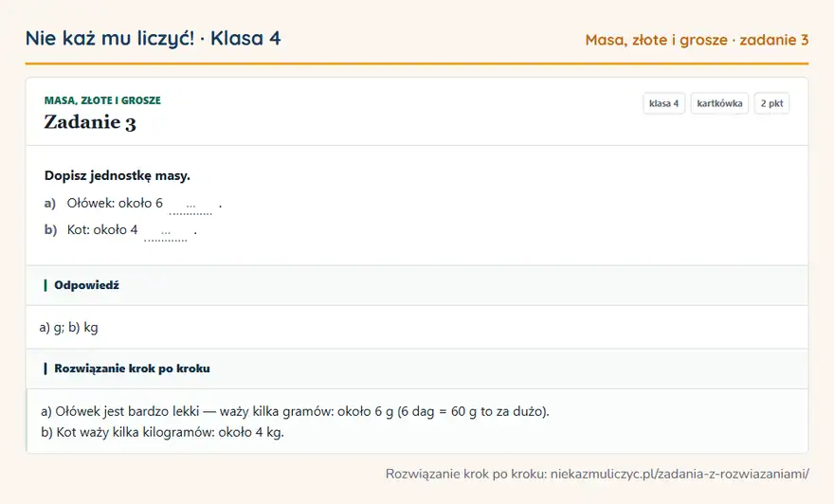Click the 'Dopisz jednostkę masy.' instruction text
This screenshot has height=504, width=834.
click(117, 175)
